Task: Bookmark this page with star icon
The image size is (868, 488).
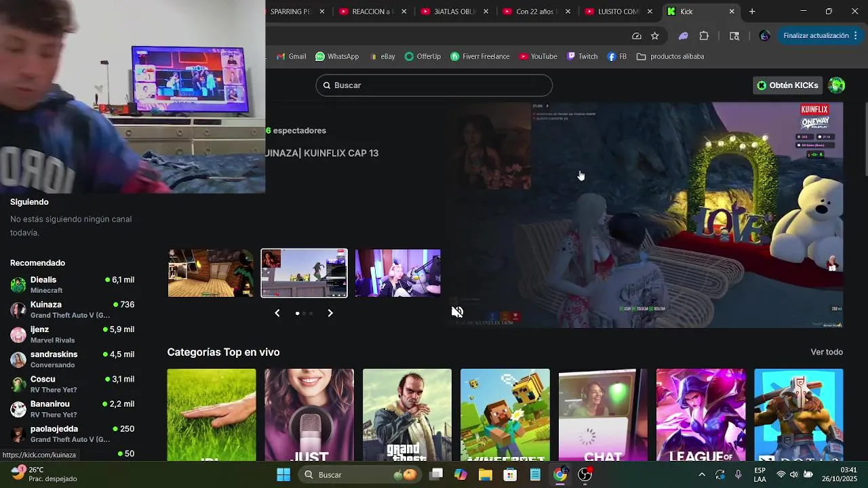Action: click(655, 36)
